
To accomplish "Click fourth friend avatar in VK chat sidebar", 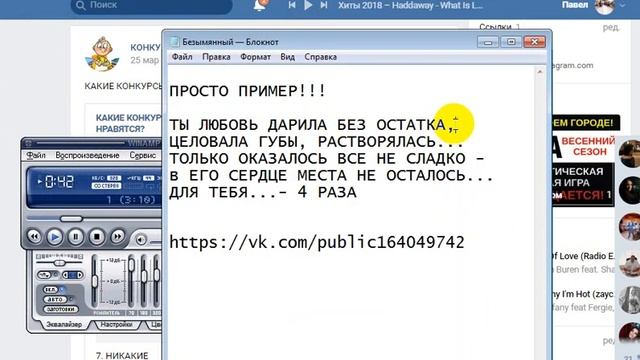I will coord(629,264).
